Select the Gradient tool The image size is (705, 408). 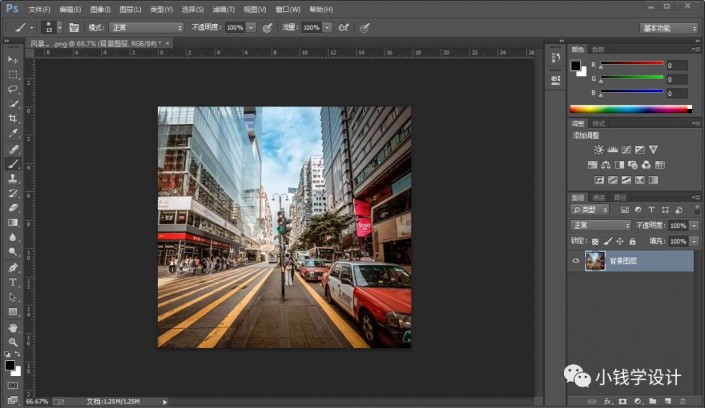[x=13, y=223]
